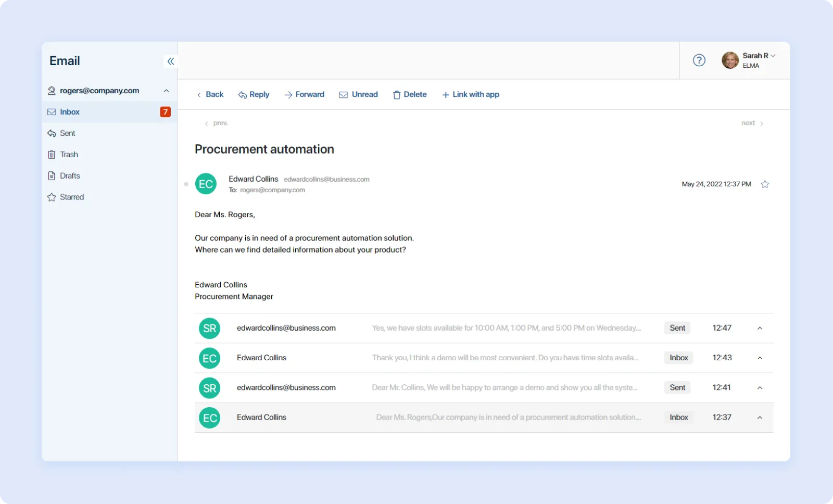
Task: Click the Reply arrow button
Action: coord(254,95)
